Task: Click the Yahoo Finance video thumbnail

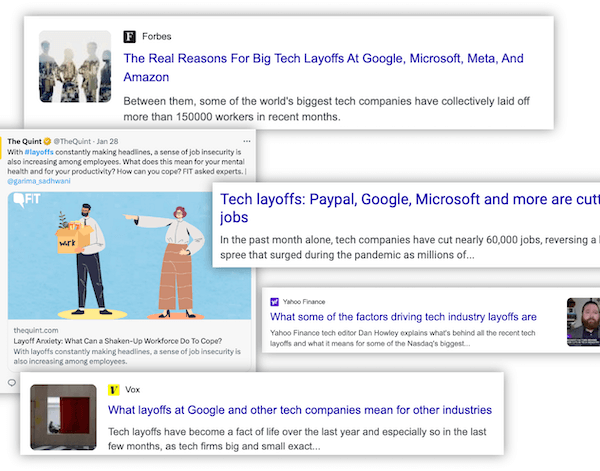Action: click(x=582, y=322)
